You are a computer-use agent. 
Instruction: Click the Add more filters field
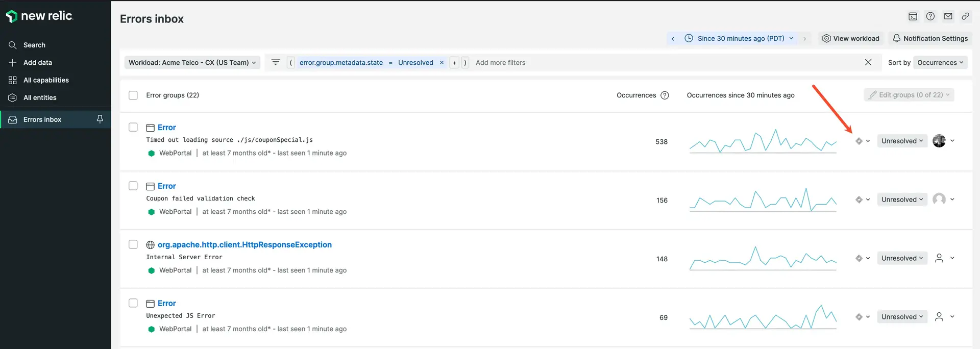[500, 63]
